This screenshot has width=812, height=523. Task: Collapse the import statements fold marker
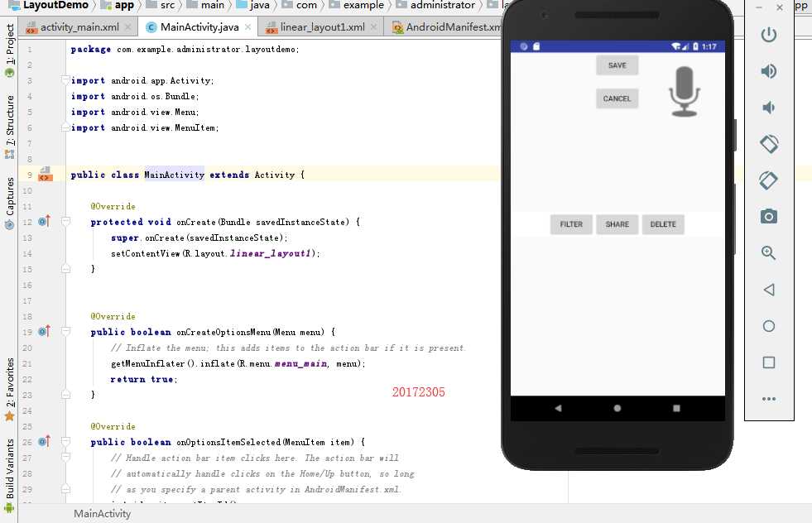65,79
